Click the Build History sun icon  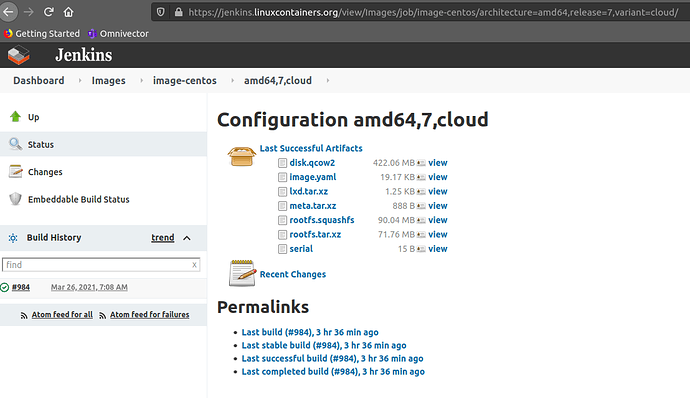13,238
